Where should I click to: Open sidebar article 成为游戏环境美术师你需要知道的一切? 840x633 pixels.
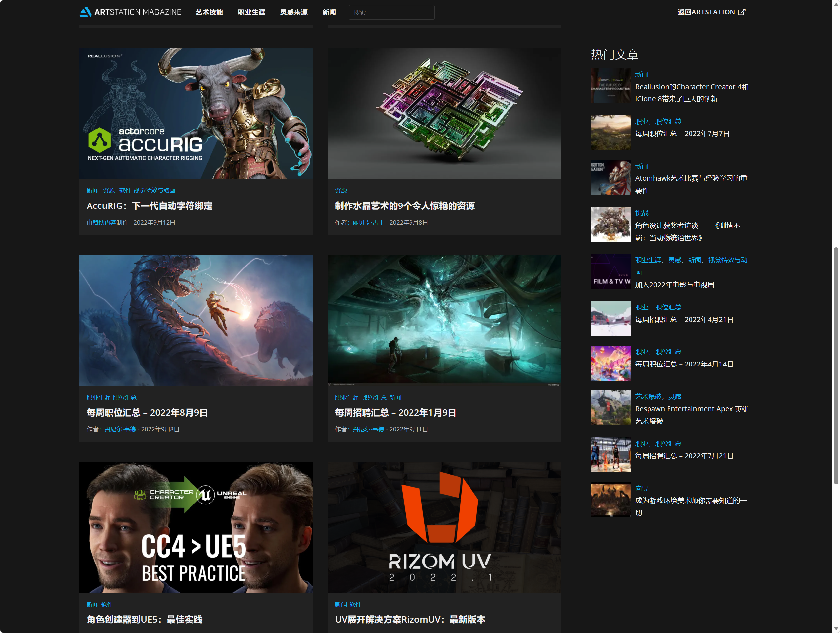(691, 506)
